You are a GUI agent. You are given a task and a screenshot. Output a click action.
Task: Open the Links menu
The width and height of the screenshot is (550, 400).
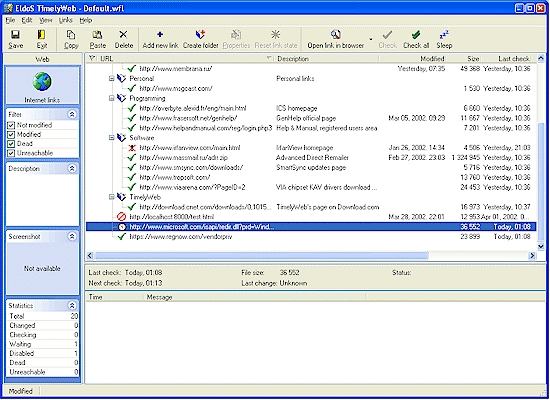pyautogui.click(x=65, y=20)
